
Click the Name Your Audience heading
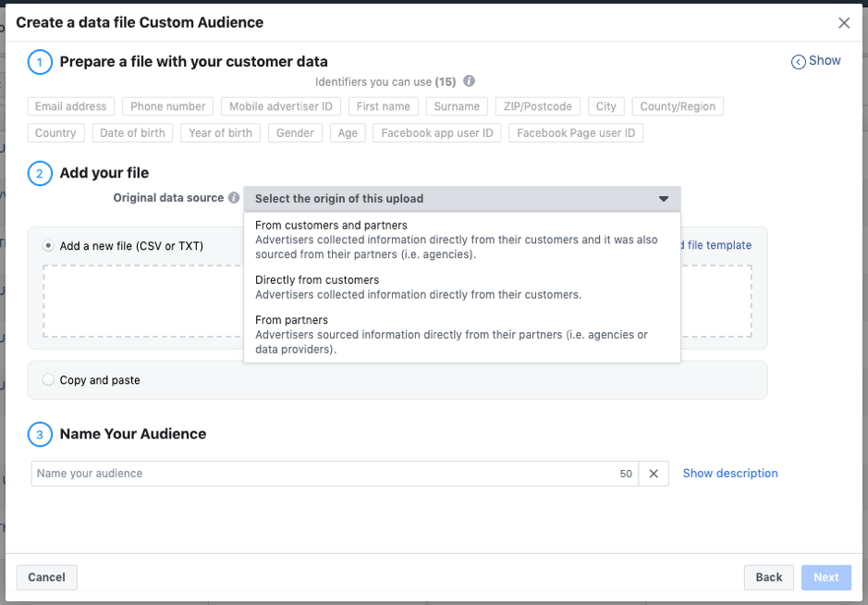point(133,434)
